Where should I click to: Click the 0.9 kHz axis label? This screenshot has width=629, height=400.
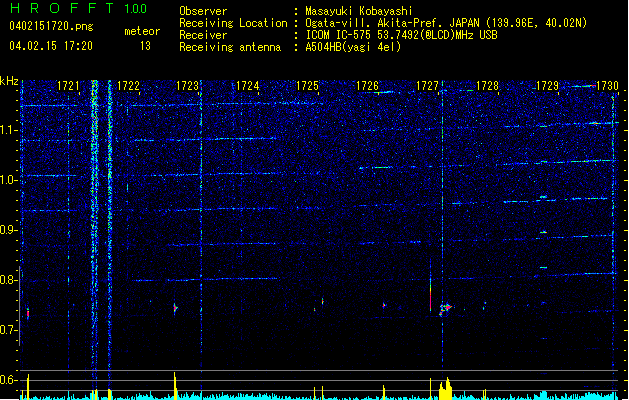tap(9, 230)
